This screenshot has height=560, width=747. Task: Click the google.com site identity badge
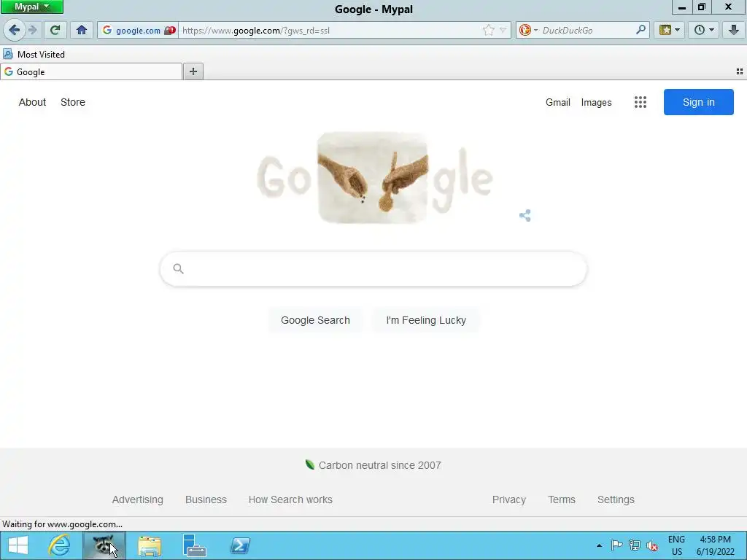tap(138, 31)
